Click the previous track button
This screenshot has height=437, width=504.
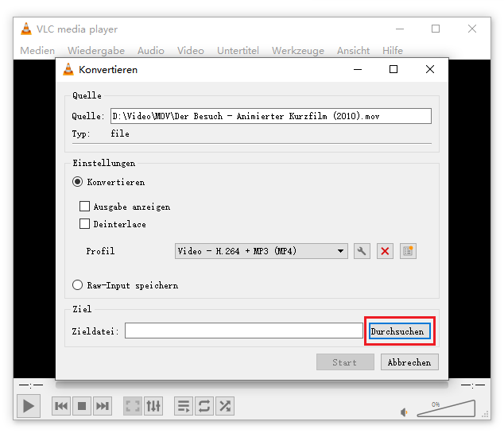pos(61,406)
